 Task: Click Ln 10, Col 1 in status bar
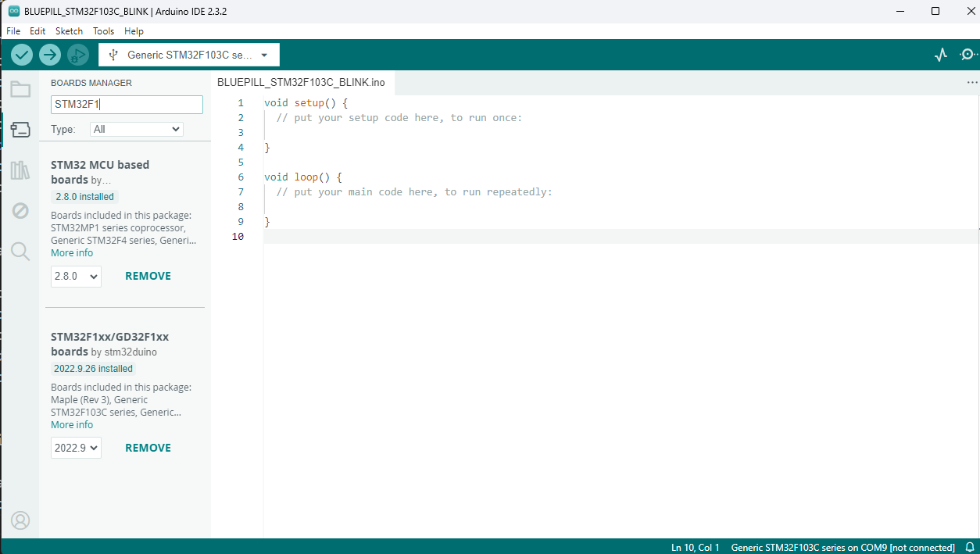[x=695, y=547]
